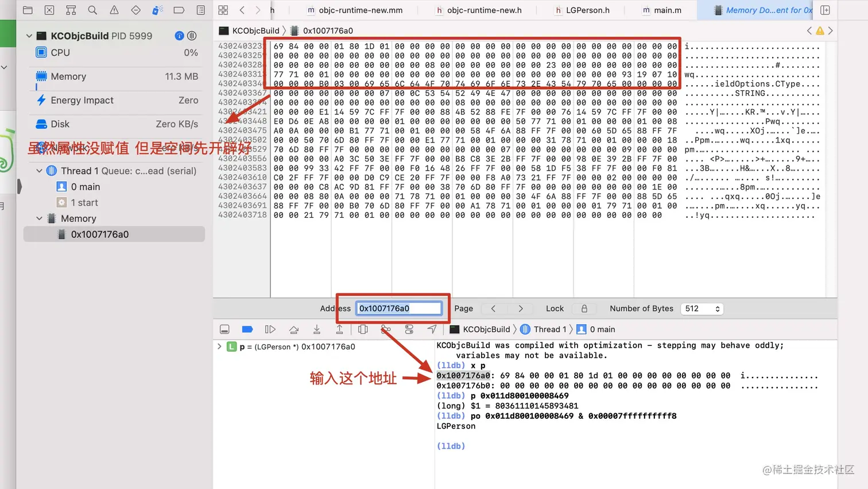Click KCObjcBuild in debug bar path
Image resolution: width=868 pixels, height=489 pixels.
tap(480, 329)
